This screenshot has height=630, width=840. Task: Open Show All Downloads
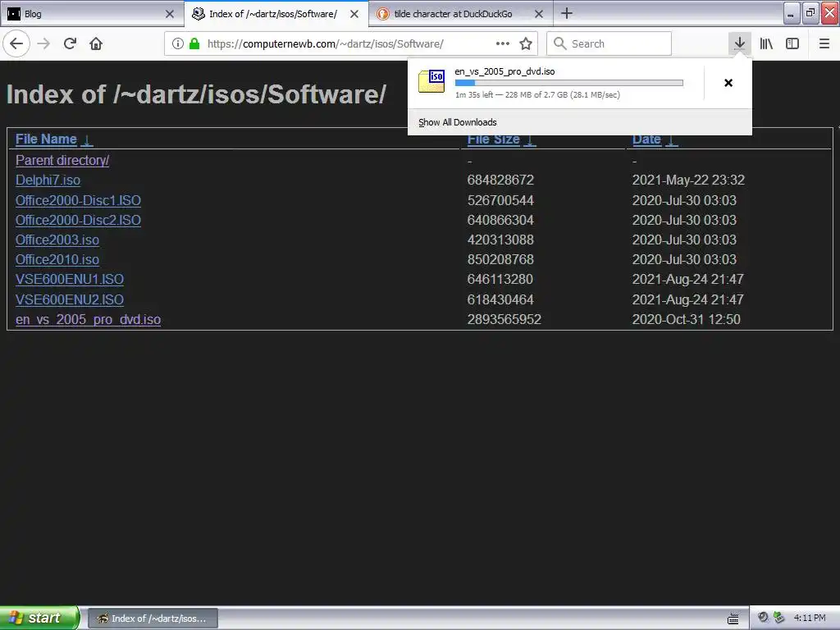coord(458,122)
